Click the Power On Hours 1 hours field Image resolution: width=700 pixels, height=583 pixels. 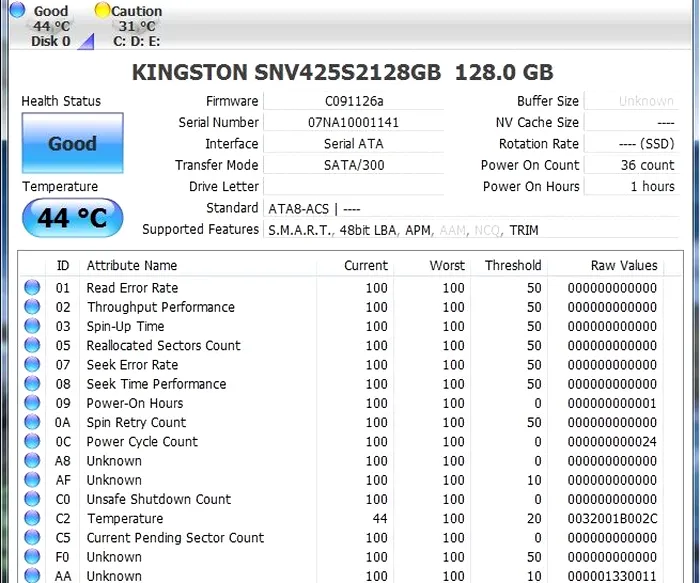(632, 187)
